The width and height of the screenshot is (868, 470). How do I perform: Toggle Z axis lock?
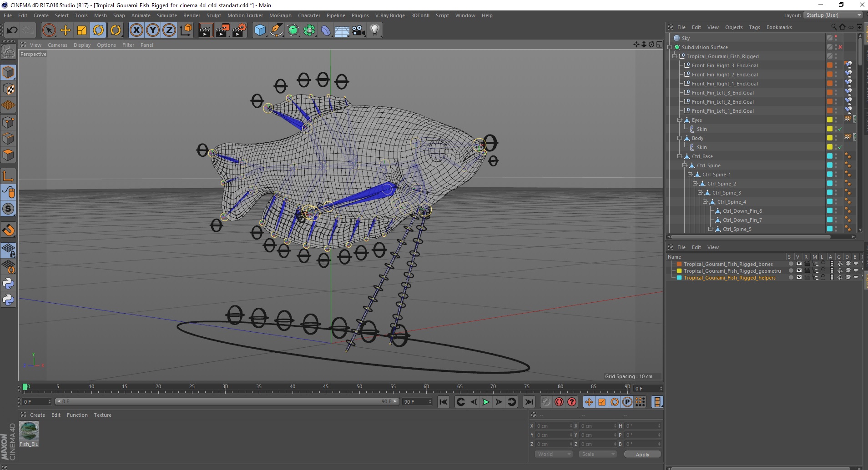169,30
